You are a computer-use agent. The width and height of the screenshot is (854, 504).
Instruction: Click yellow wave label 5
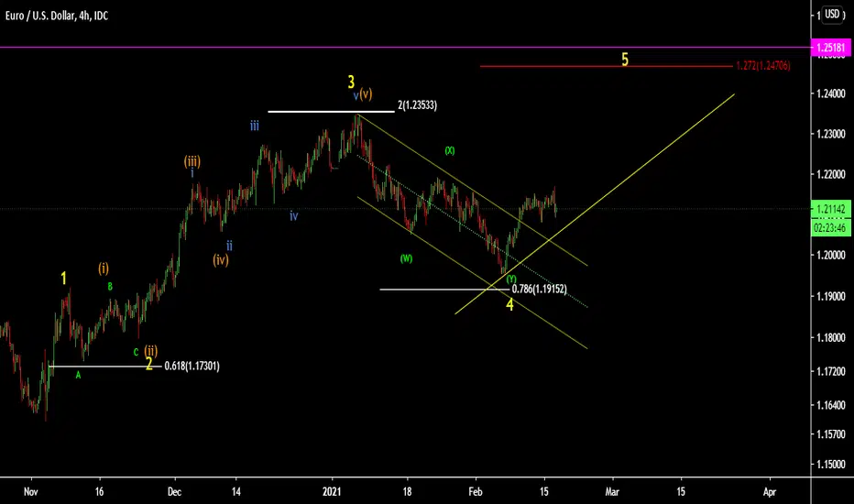click(x=625, y=60)
